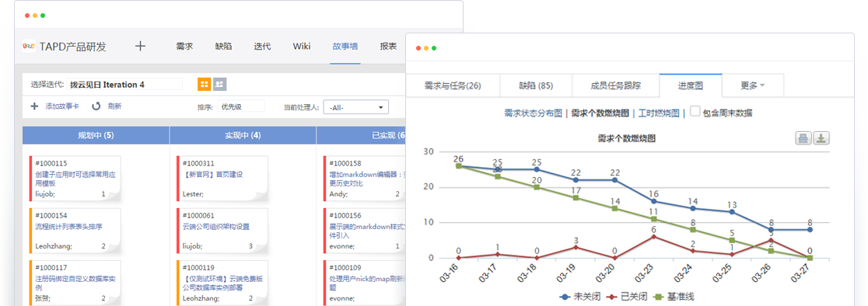Open the 需求 menu
868x306 pixels.
(x=184, y=46)
